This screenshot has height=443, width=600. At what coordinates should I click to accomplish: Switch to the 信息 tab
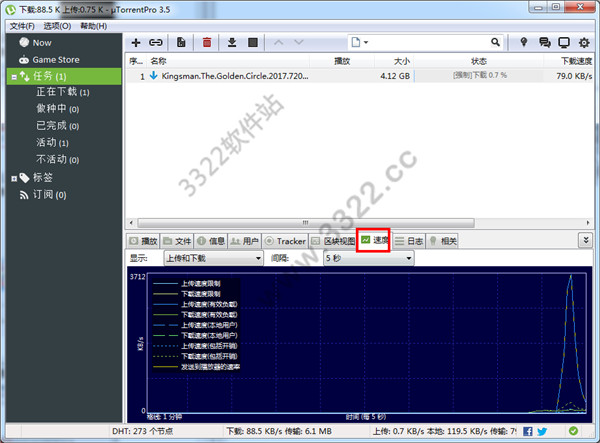click(211, 241)
